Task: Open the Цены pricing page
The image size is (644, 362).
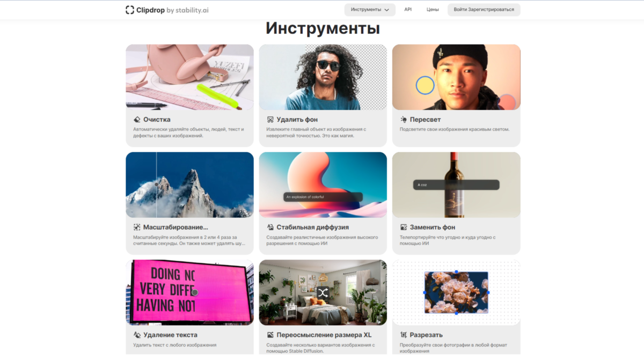Action: (x=433, y=10)
